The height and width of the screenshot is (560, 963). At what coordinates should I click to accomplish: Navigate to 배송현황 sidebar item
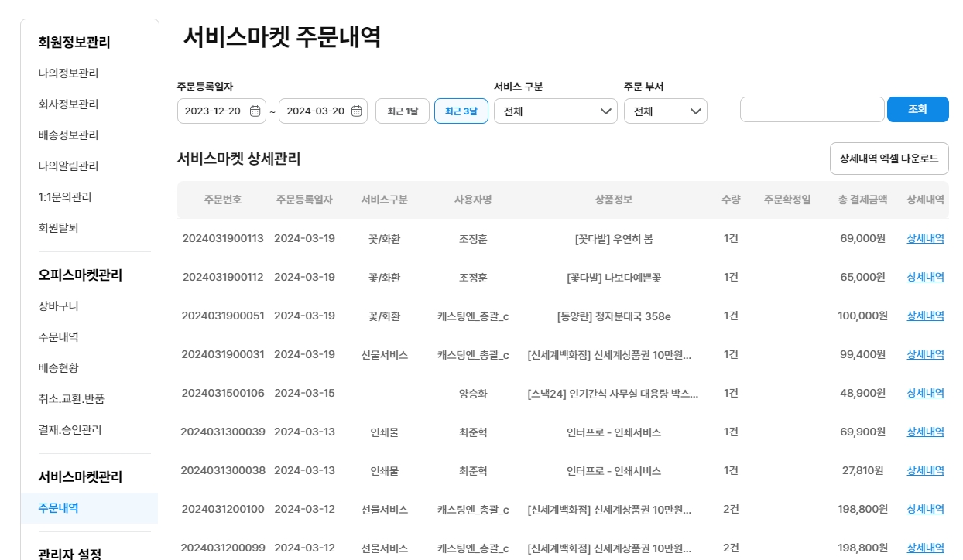pos(59,368)
